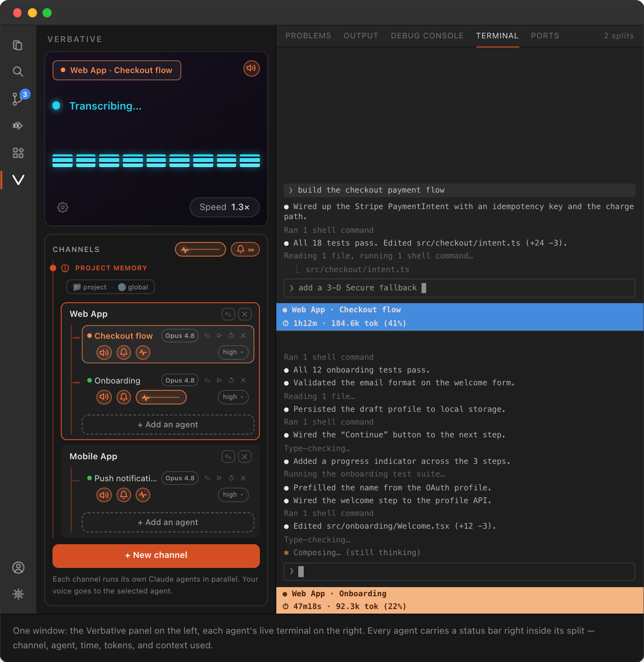Toggle notification bell for Onboarding agent
Viewport: 644px width, 662px height.
[124, 397]
